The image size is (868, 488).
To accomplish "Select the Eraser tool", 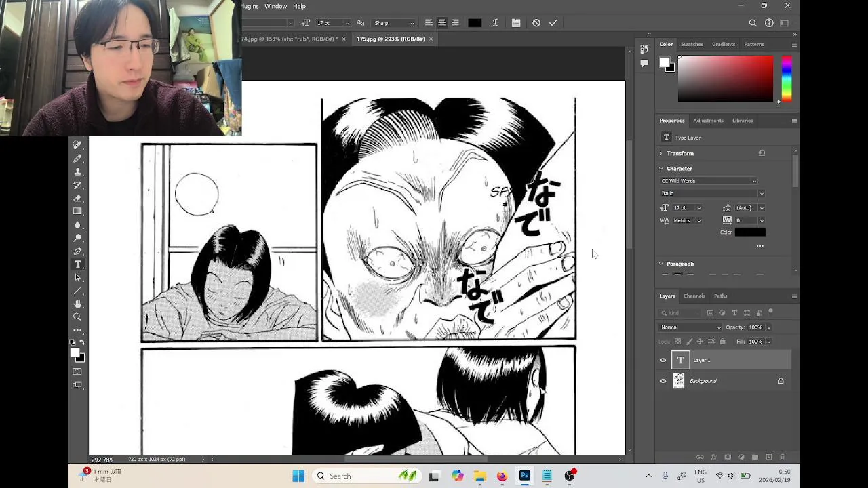I will (77, 198).
